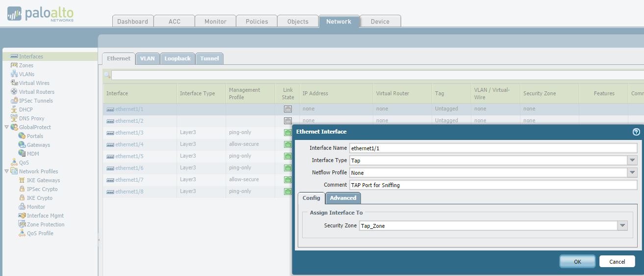
Task: Open the QoS icon in sidebar
Action: coord(14,163)
